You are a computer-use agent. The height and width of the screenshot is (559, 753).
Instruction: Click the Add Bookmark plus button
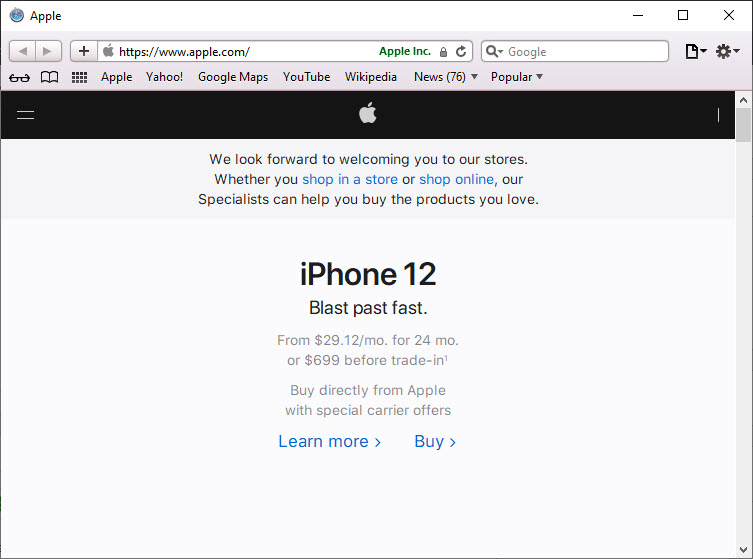point(84,51)
